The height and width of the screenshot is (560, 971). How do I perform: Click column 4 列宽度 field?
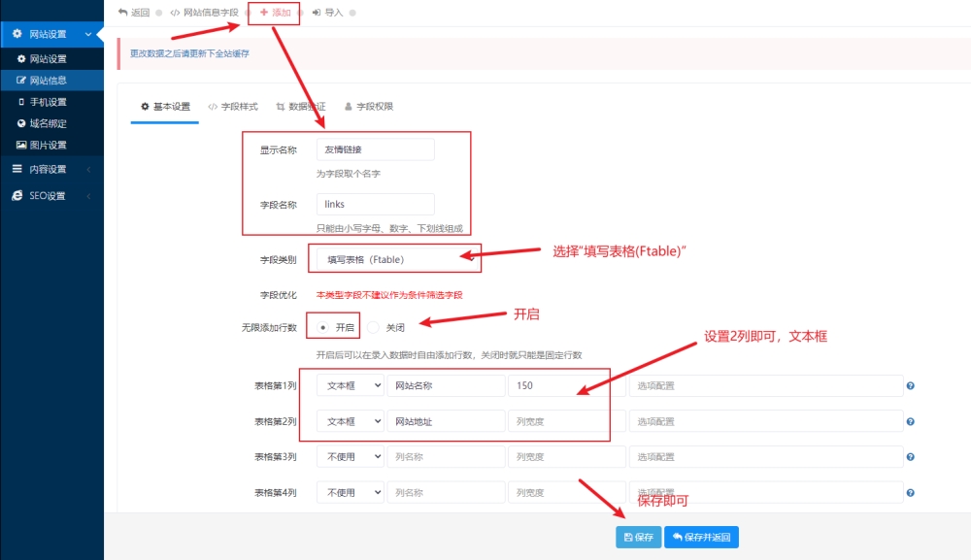coord(567,493)
